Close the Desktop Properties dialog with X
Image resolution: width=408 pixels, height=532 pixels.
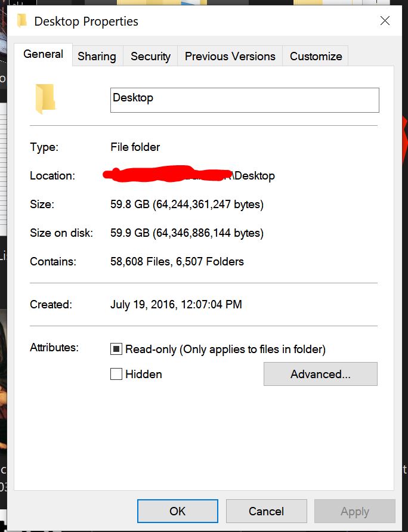pyautogui.click(x=385, y=21)
